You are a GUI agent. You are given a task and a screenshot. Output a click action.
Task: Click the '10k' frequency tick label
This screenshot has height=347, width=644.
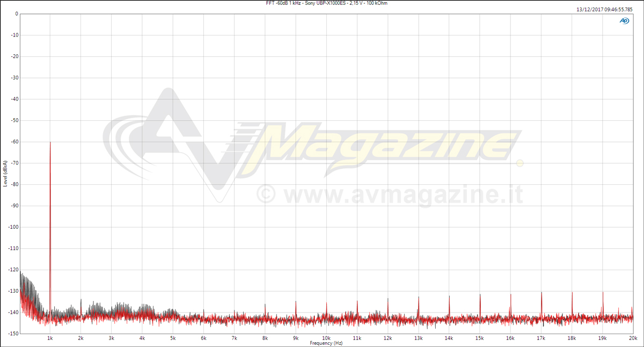tap(326, 338)
